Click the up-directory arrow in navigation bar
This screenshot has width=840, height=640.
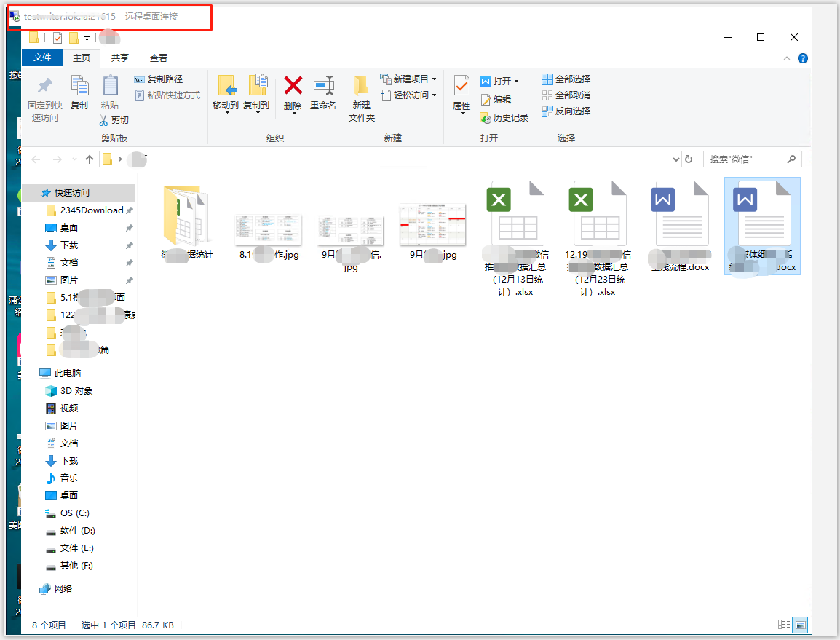point(90,159)
